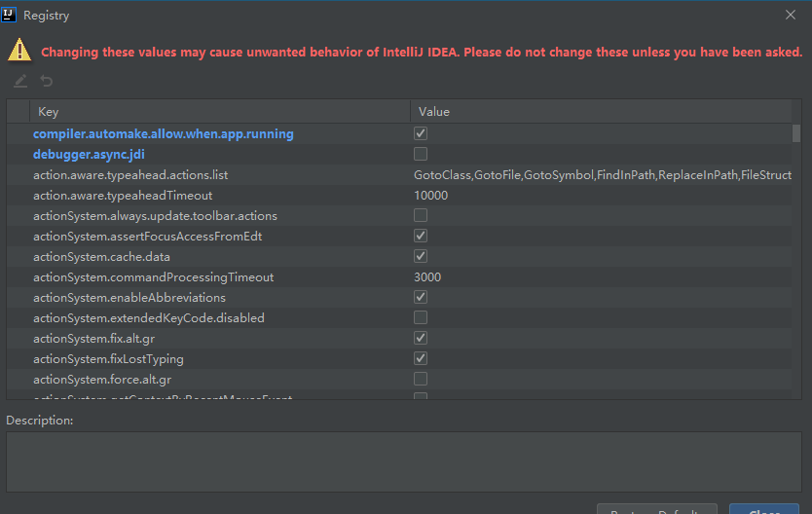Uncheck actionSystem.assertFocusAccessFromEdt checkbox
Image resolution: width=812 pixels, height=514 pixels.
[x=421, y=236]
